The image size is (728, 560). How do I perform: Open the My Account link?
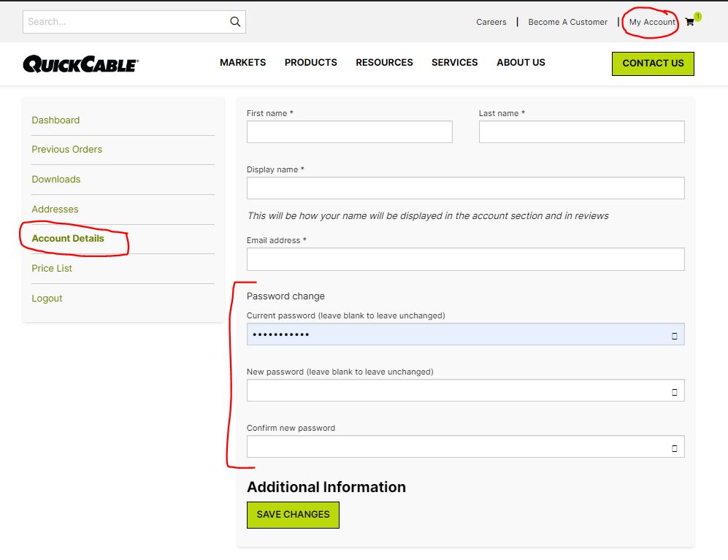pos(651,22)
